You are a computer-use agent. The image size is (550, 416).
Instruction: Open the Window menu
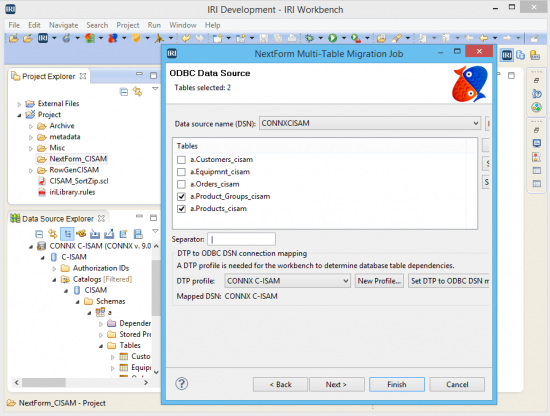coord(183,25)
